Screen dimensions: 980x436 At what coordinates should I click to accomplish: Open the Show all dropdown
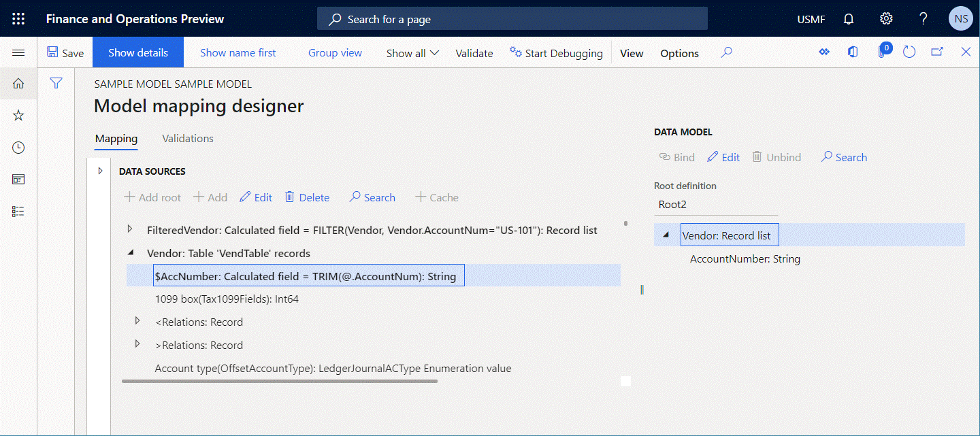pos(412,52)
